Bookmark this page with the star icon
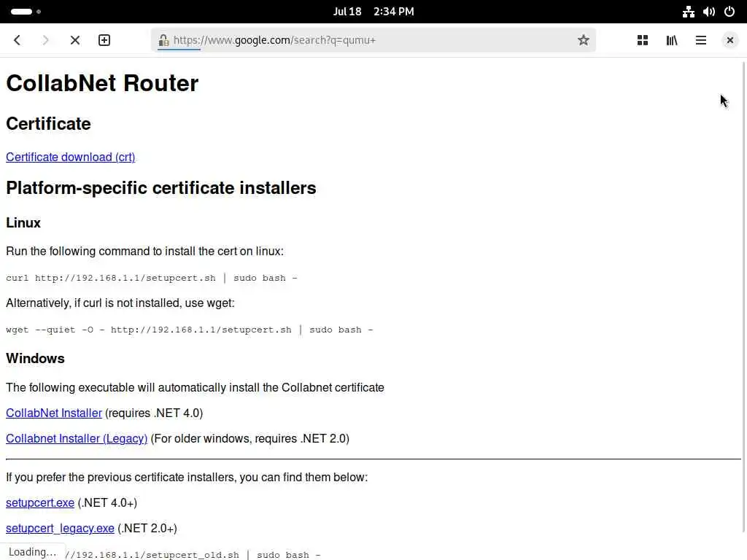The width and height of the screenshot is (747, 560). [583, 40]
